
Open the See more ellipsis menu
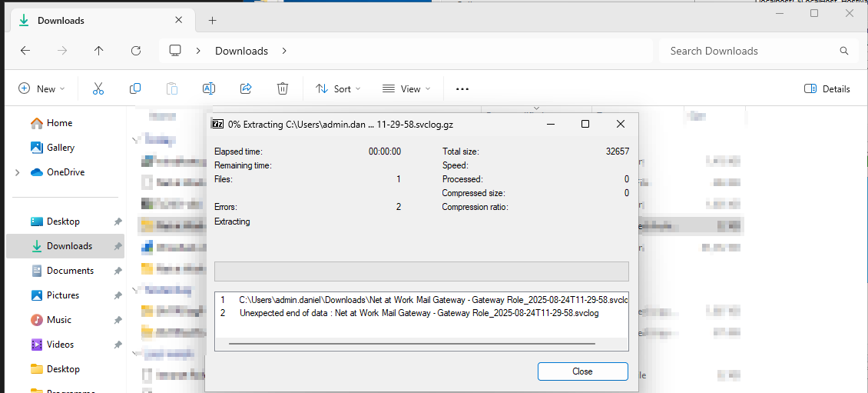click(x=462, y=88)
